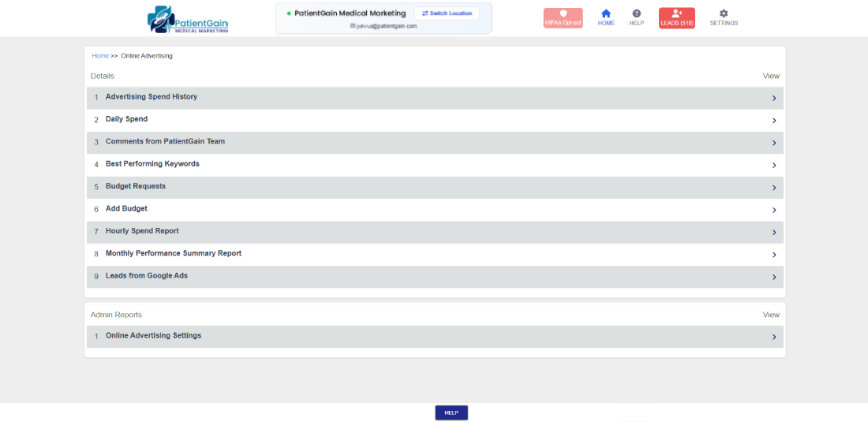Open the Hourly Spend Report
The image size is (868, 422).
point(142,231)
